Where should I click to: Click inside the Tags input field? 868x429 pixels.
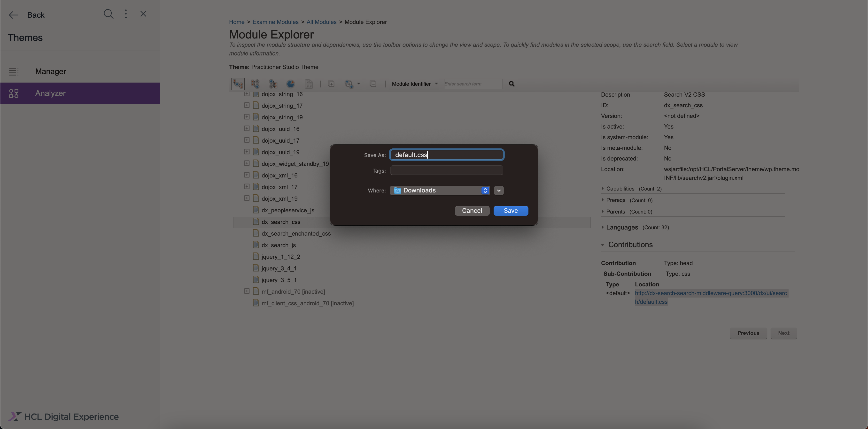(446, 170)
